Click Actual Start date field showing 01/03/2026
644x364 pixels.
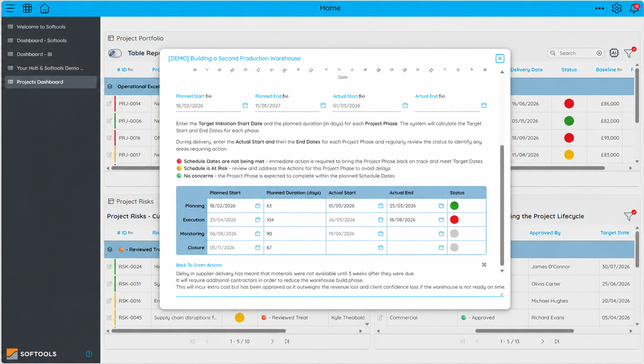point(366,106)
